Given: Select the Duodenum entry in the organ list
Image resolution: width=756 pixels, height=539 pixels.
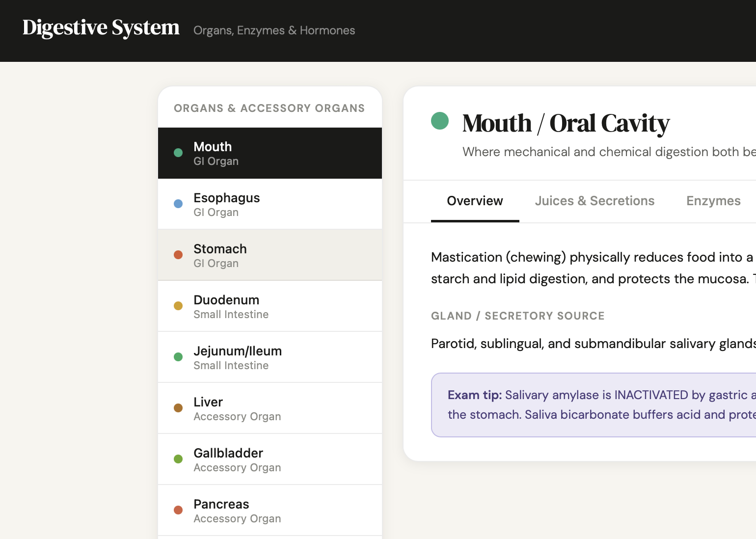Looking at the screenshot, I should pyautogui.click(x=270, y=306).
